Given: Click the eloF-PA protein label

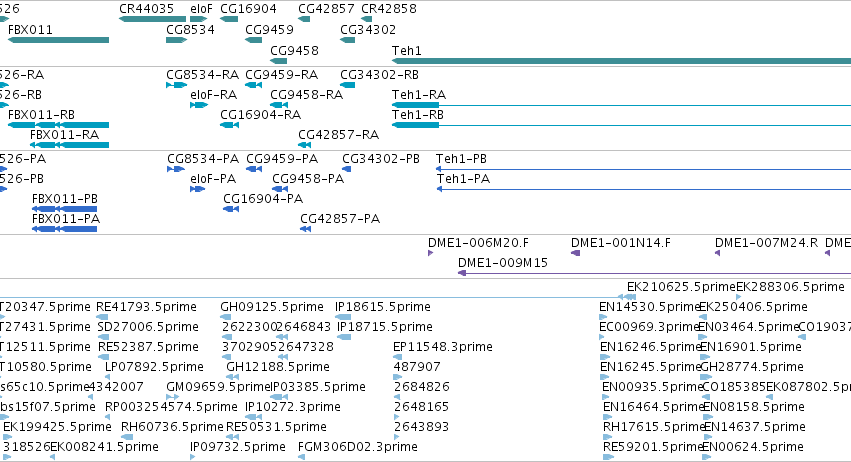Looking at the screenshot, I should 213,179.
